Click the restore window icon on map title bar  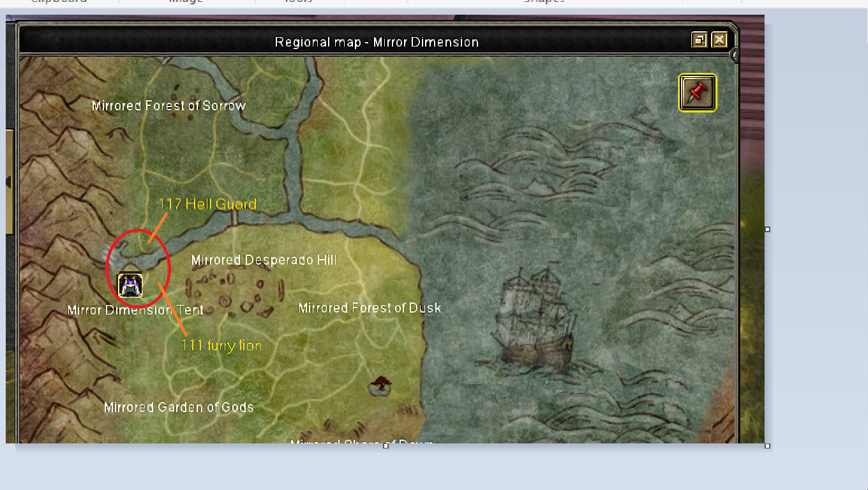coord(699,40)
